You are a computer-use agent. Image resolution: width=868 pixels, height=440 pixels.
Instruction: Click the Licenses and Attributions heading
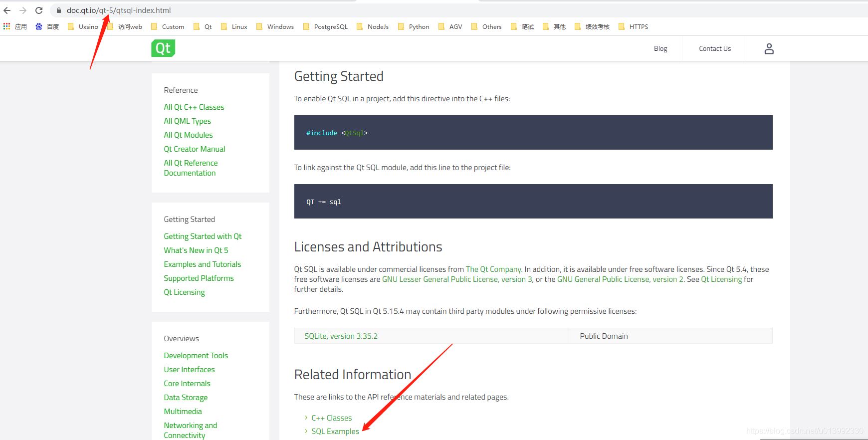click(x=368, y=246)
